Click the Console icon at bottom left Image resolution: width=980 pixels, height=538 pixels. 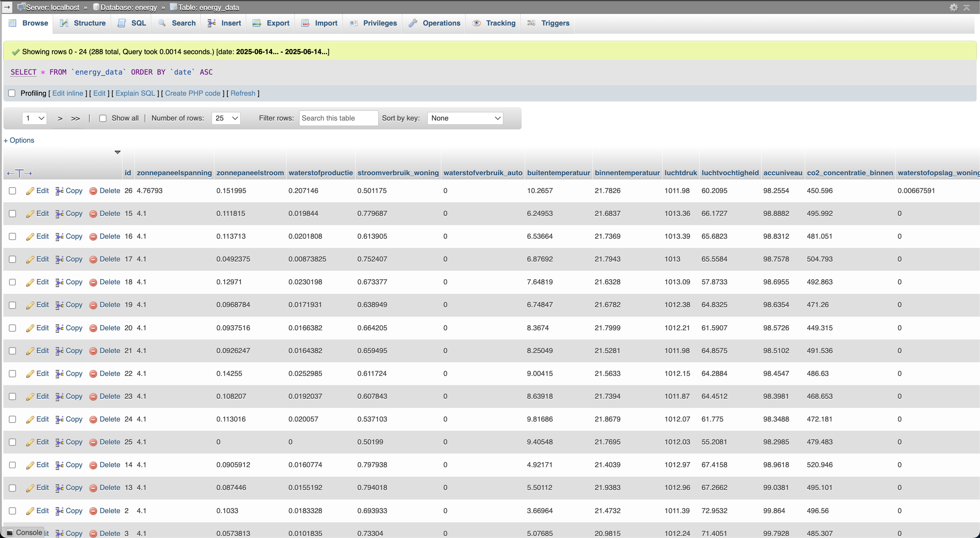pyautogui.click(x=10, y=532)
